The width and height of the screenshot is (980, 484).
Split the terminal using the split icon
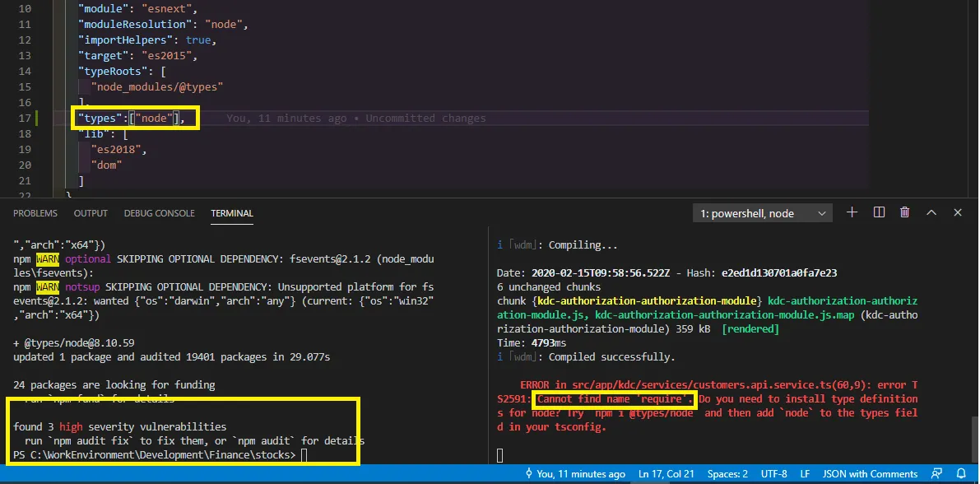879,212
